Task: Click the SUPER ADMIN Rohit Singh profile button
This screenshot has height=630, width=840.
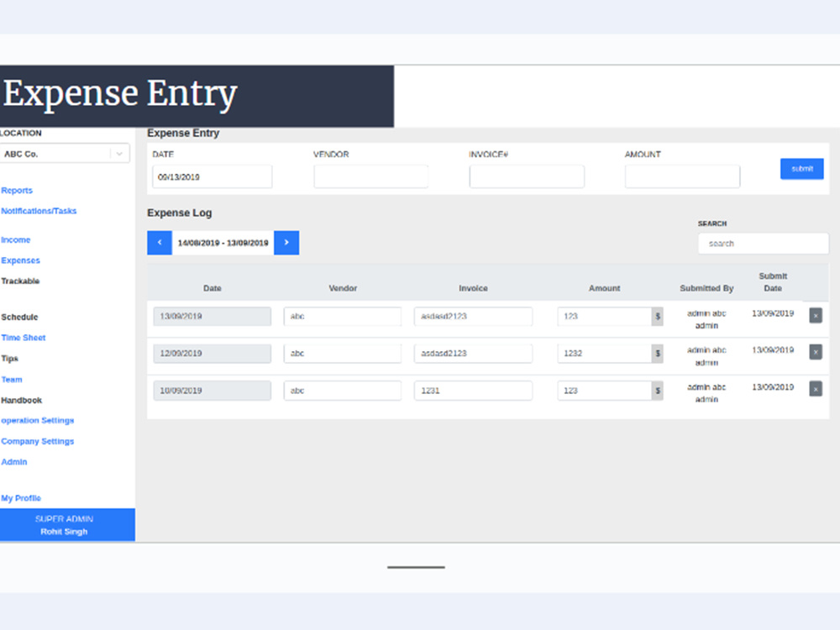Action: click(x=67, y=524)
